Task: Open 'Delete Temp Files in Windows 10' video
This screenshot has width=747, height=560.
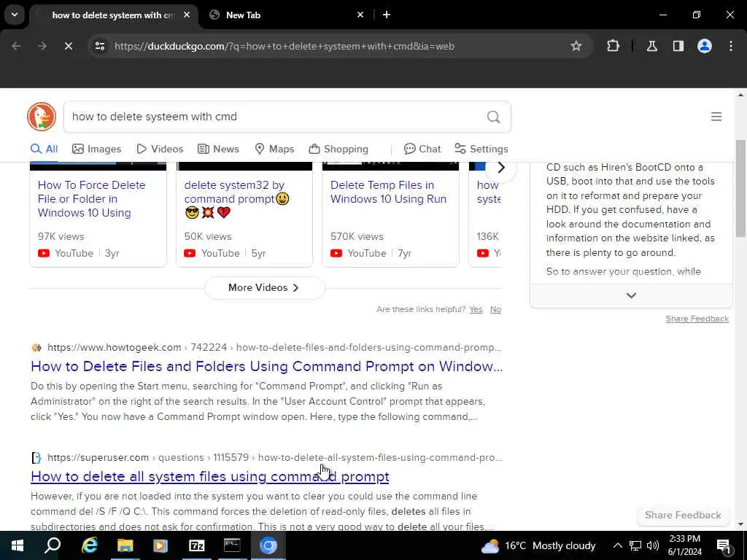Action: (388, 192)
